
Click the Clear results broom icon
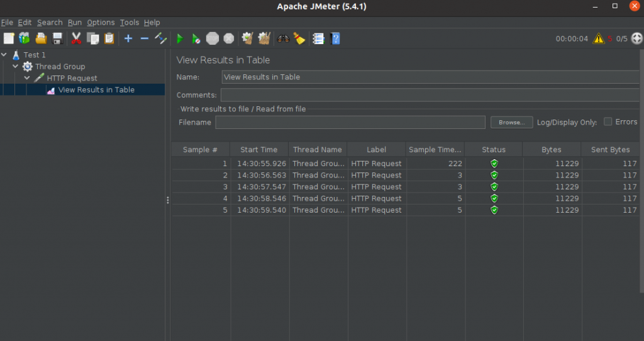247,38
